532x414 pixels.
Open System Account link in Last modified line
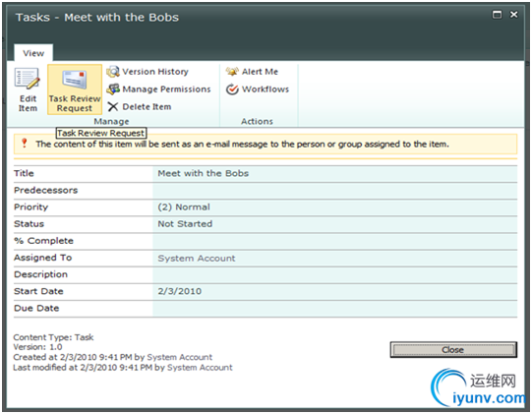[200, 367]
